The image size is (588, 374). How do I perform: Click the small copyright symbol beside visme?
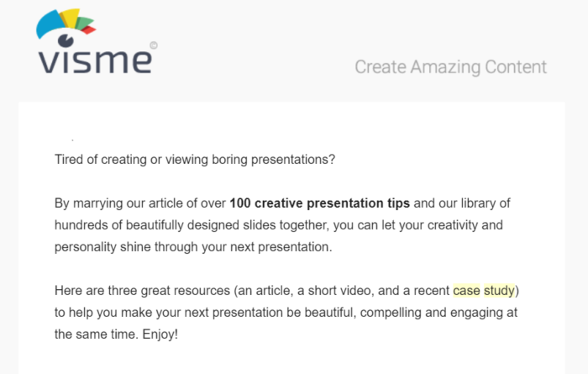point(152,45)
